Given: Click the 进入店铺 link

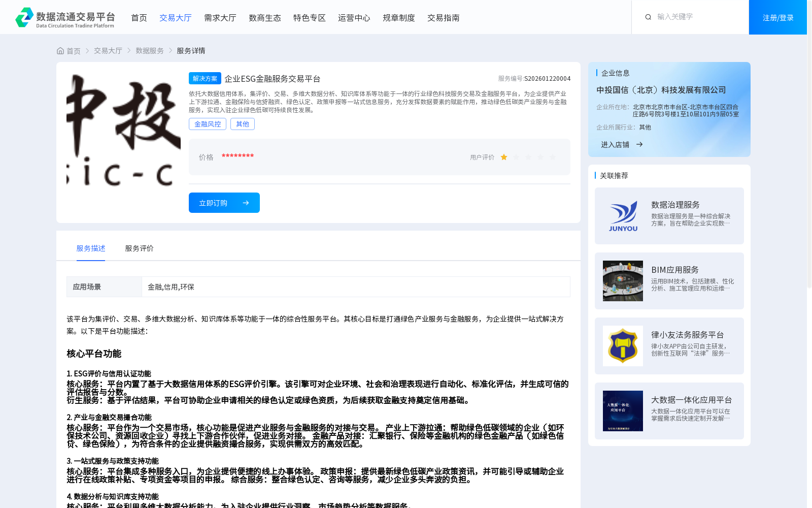Looking at the screenshot, I should pyautogui.click(x=615, y=145).
